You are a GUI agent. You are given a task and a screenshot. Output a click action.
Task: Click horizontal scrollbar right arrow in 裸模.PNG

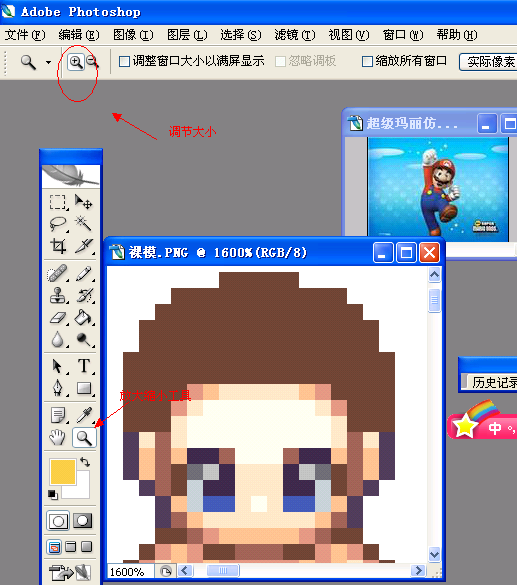click(419, 570)
